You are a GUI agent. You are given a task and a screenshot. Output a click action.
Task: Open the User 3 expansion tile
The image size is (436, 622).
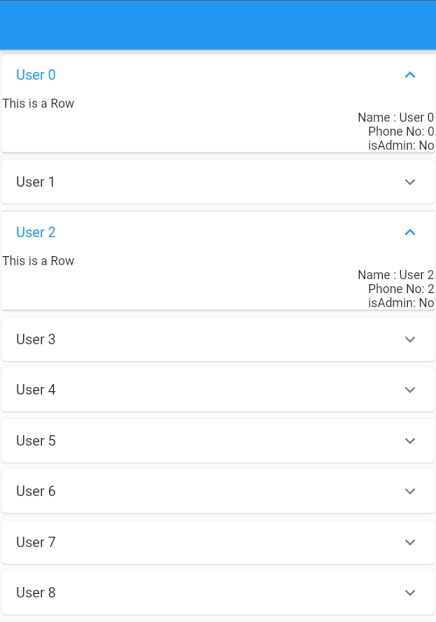point(218,339)
